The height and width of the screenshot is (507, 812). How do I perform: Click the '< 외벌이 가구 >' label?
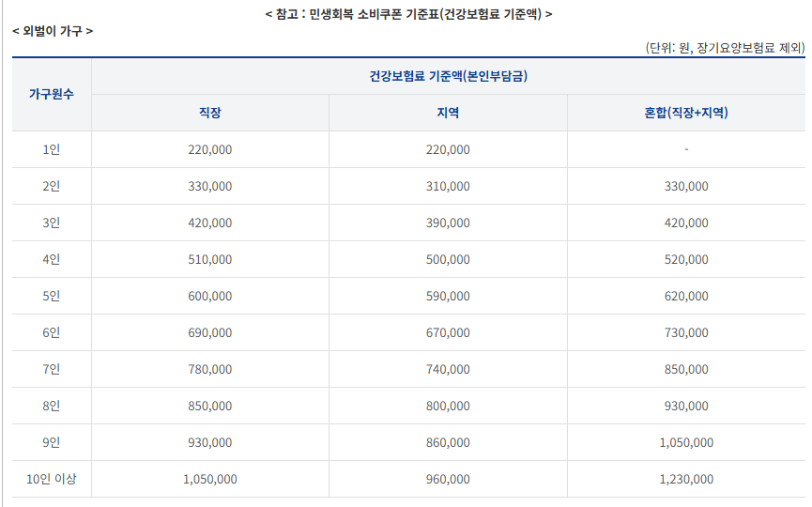click(x=53, y=31)
